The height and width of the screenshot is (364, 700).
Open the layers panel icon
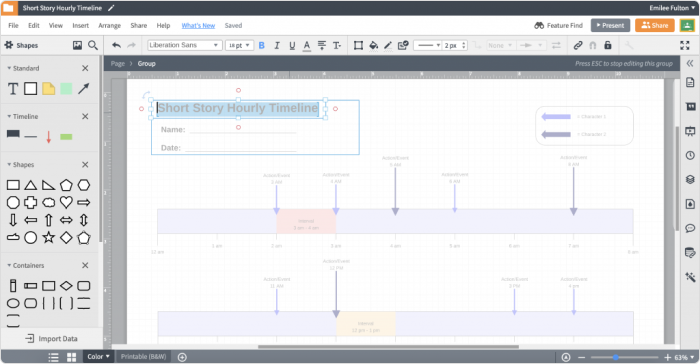click(x=690, y=180)
